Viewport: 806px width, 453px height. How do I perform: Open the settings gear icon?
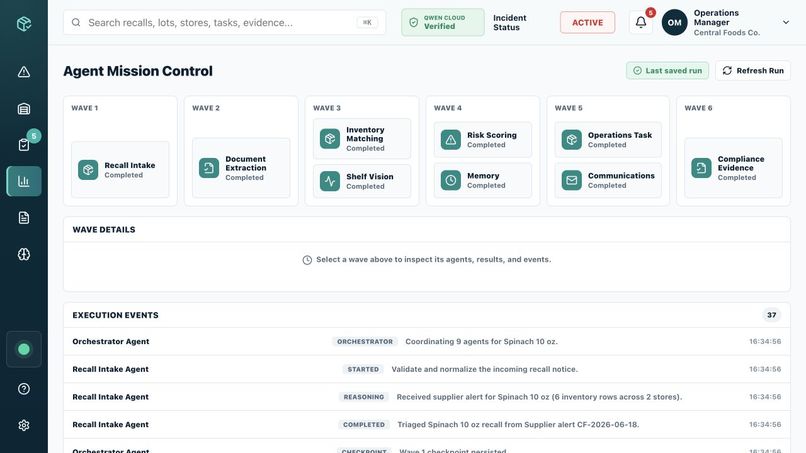pyautogui.click(x=24, y=425)
